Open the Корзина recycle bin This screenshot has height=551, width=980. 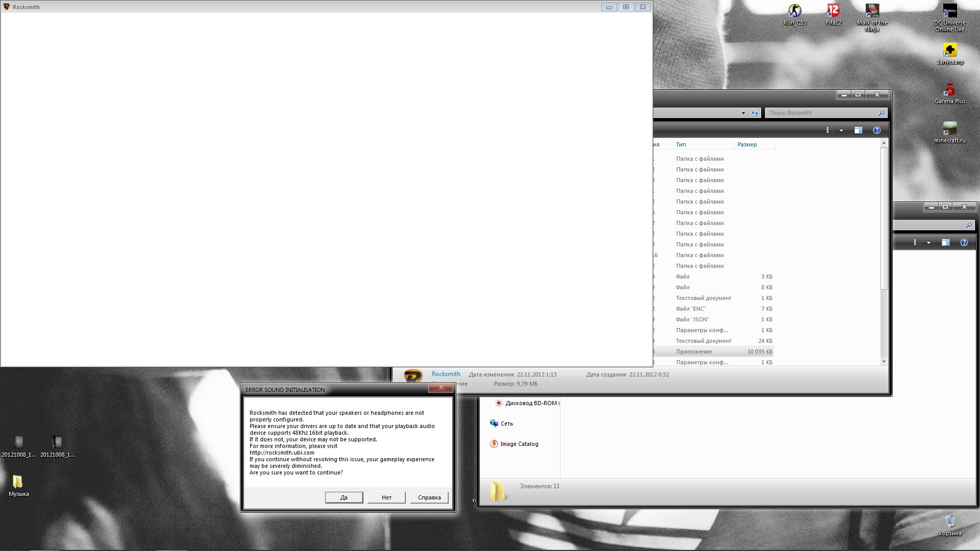[949, 521]
